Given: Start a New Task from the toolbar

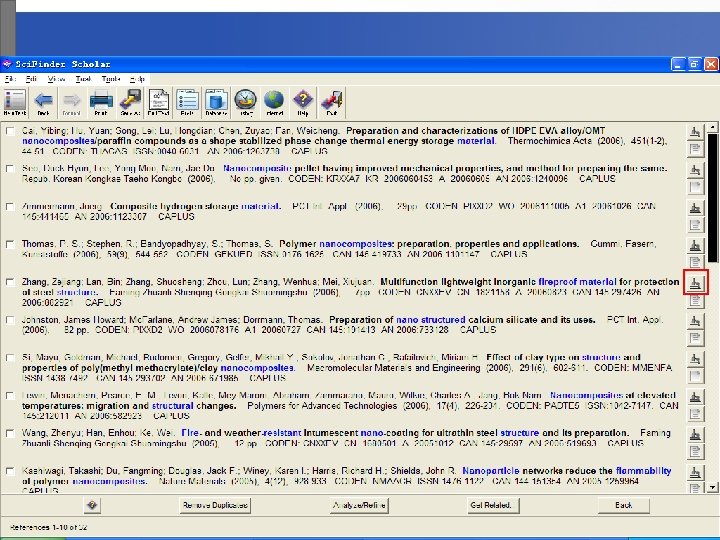Looking at the screenshot, I should pos(15,102).
